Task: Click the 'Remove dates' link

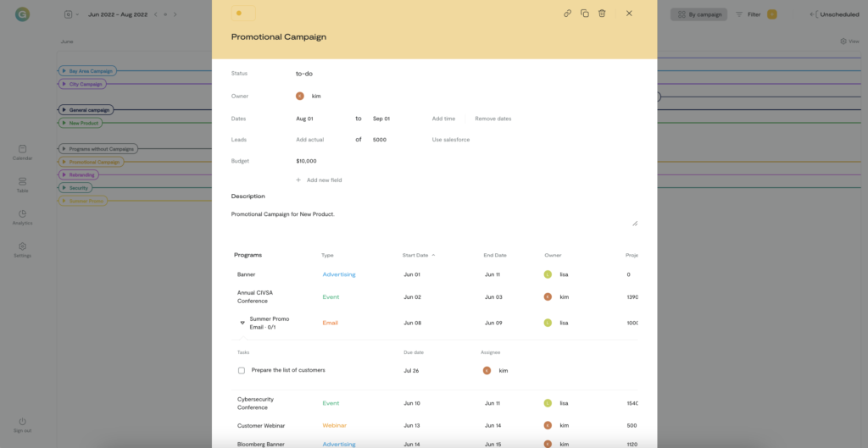Action: (x=492, y=119)
